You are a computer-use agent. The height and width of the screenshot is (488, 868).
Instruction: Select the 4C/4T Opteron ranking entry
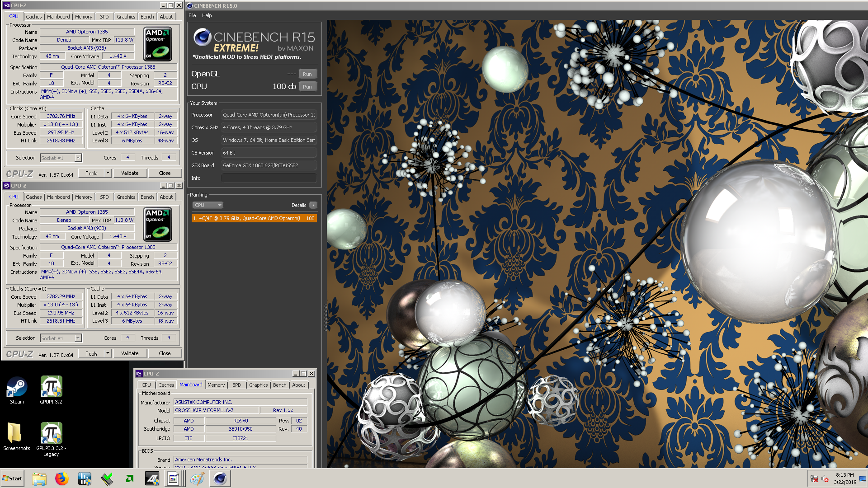254,218
